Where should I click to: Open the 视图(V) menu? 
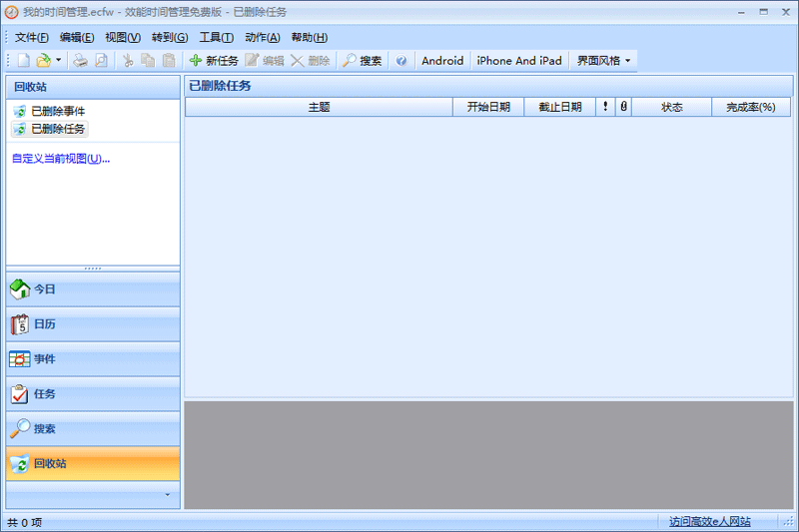click(123, 37)
